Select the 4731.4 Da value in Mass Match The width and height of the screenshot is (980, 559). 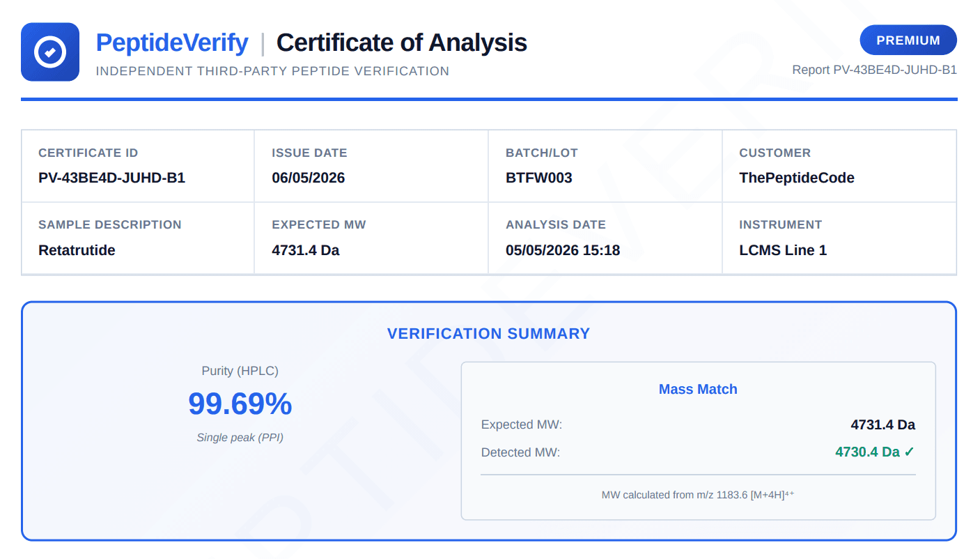click(x=883, y=424)
